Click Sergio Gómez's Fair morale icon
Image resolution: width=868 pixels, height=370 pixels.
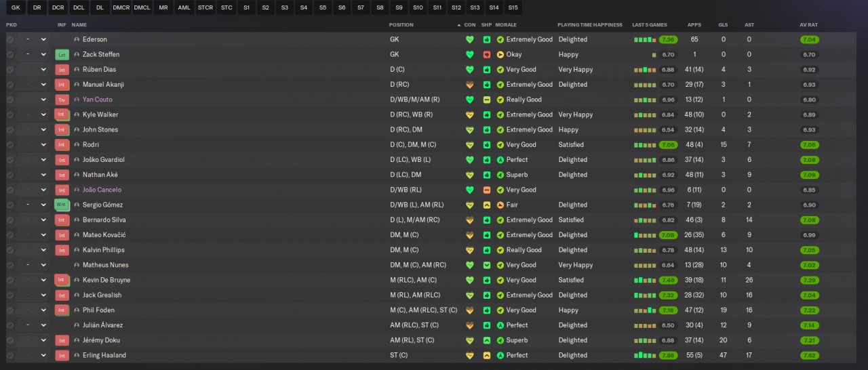[x=500, y=205]
